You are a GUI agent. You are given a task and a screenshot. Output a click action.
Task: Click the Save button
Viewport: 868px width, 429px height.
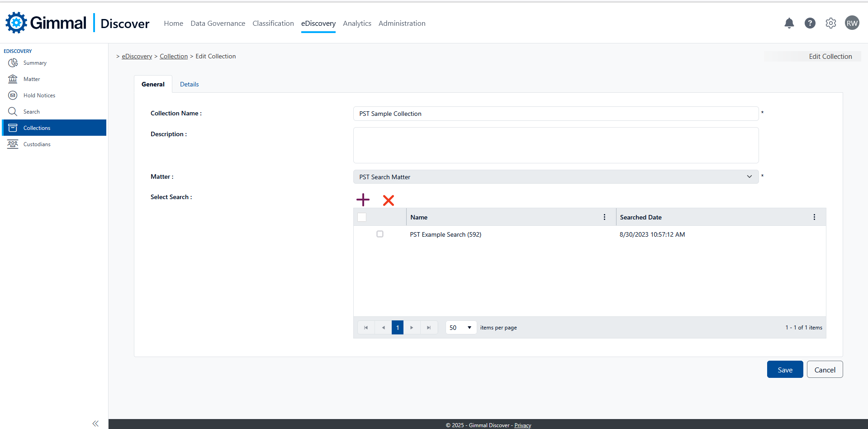click(785, 370)
